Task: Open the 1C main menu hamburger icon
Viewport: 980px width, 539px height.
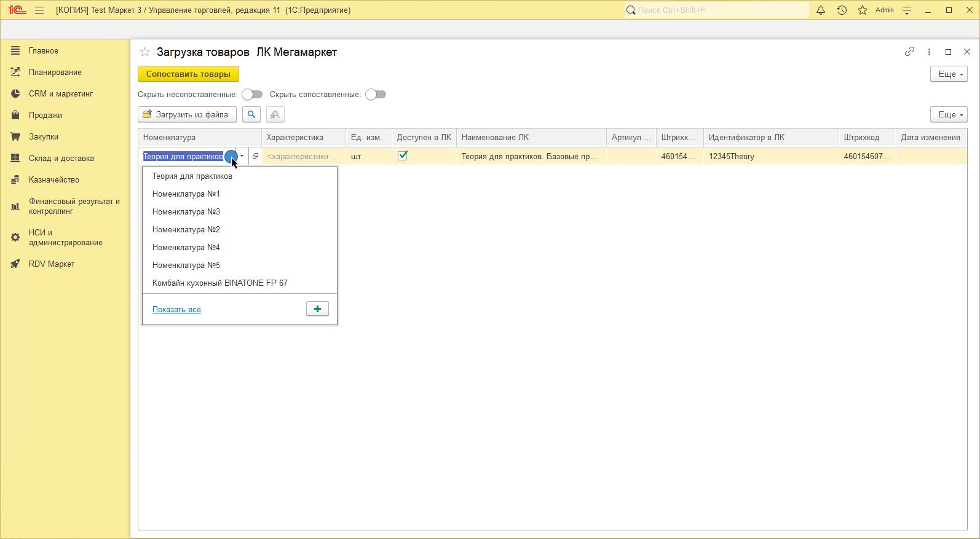Action: (x=39, y=10)
